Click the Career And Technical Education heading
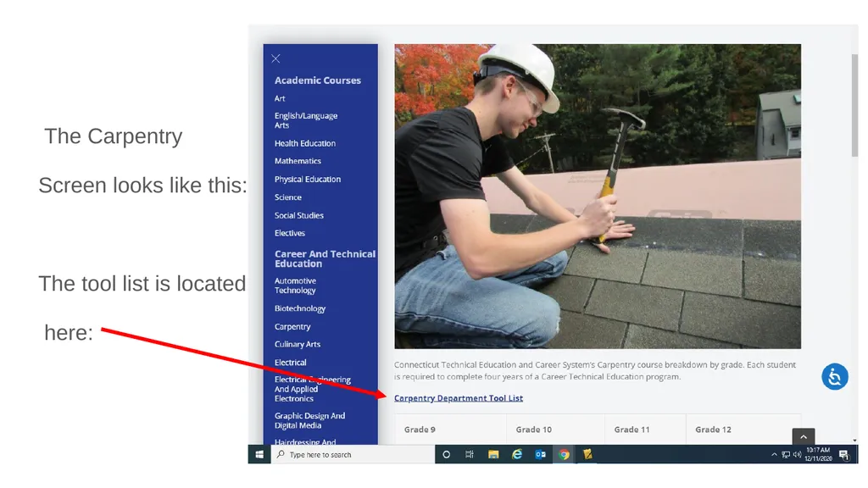 coord(325,259)
